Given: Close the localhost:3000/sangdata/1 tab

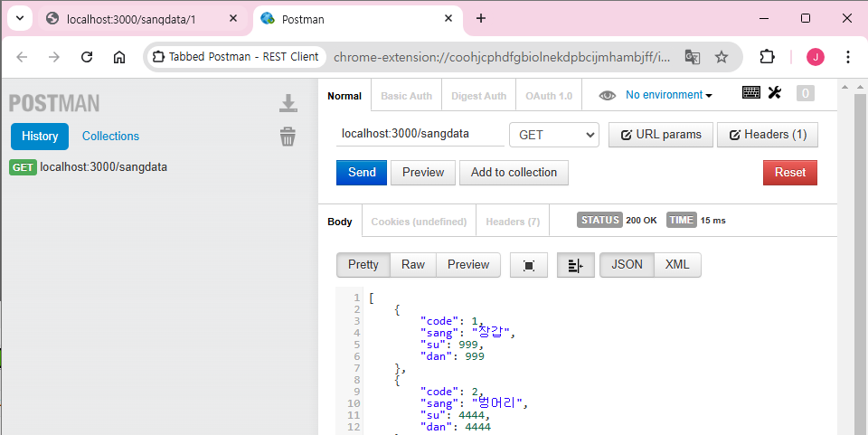Looking at the screenshot, I should (233, 18).
